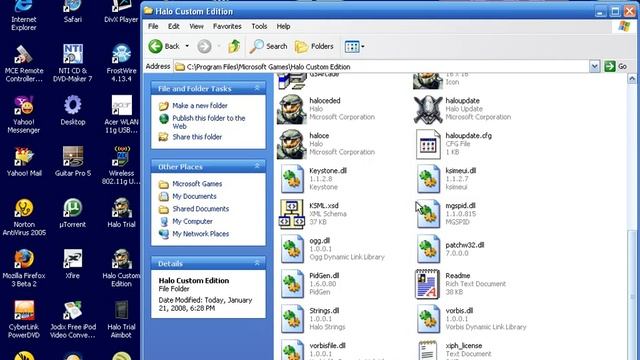Go to My Documents in Other Places
This screenshot has height=360, width=640.
coord(194,196)
